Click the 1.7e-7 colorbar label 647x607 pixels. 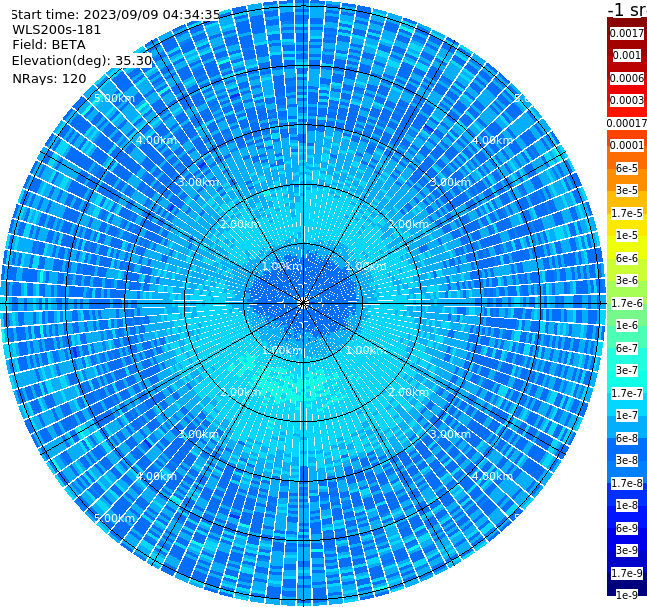[627, 393]
